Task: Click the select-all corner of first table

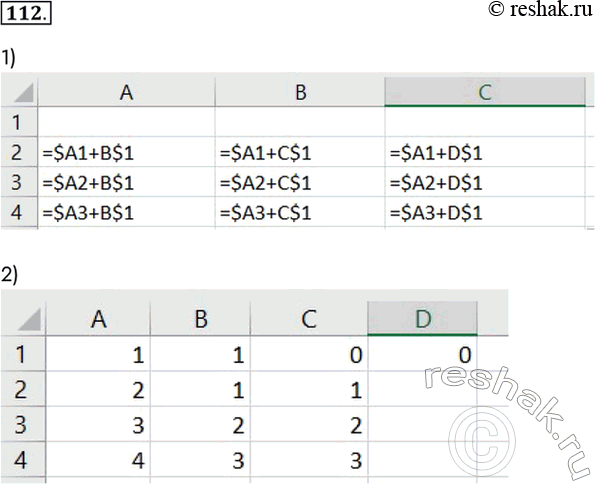Action: coord(19,92)
